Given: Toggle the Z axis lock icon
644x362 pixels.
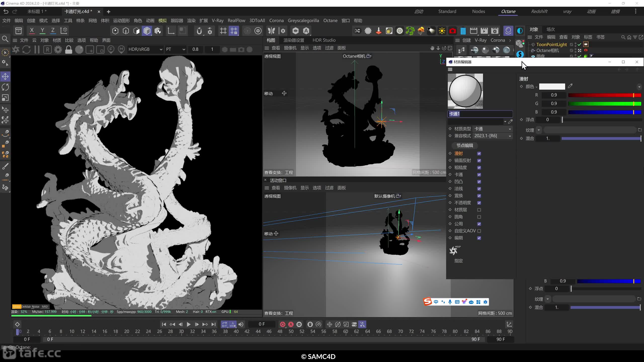Looking at the screenshot, I should 53,31.
